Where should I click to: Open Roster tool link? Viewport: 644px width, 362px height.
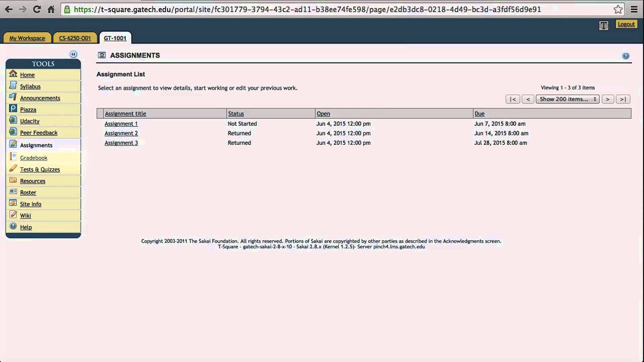[x=28, y=193]
